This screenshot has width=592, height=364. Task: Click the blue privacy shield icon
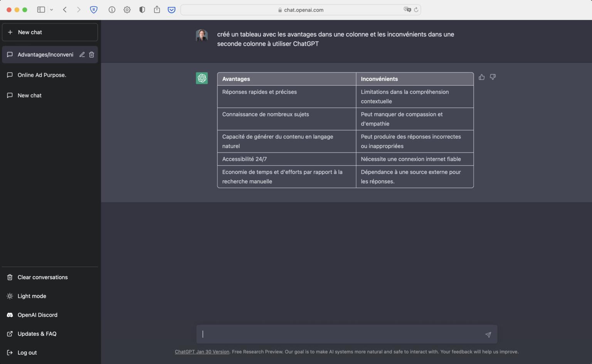click(94, 10)
